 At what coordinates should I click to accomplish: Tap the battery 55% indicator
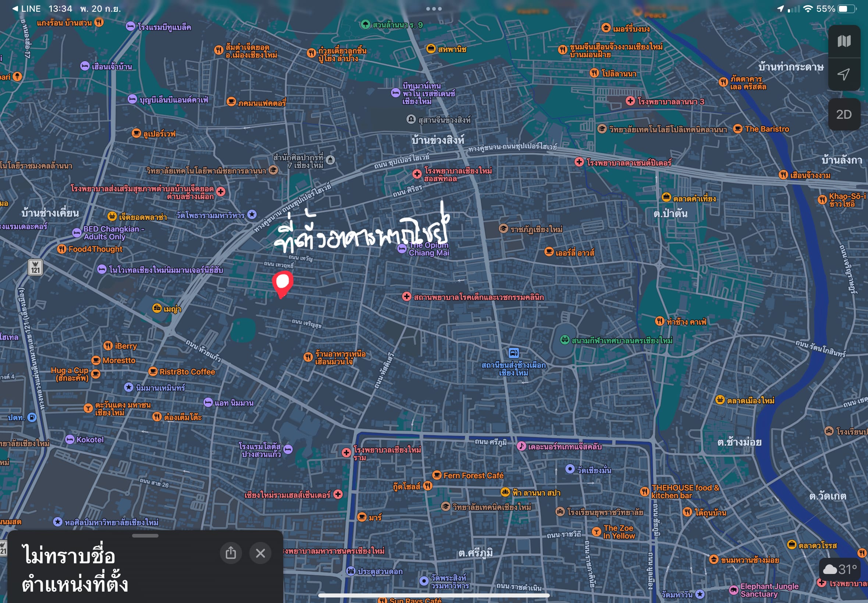[x=837, y=9]
